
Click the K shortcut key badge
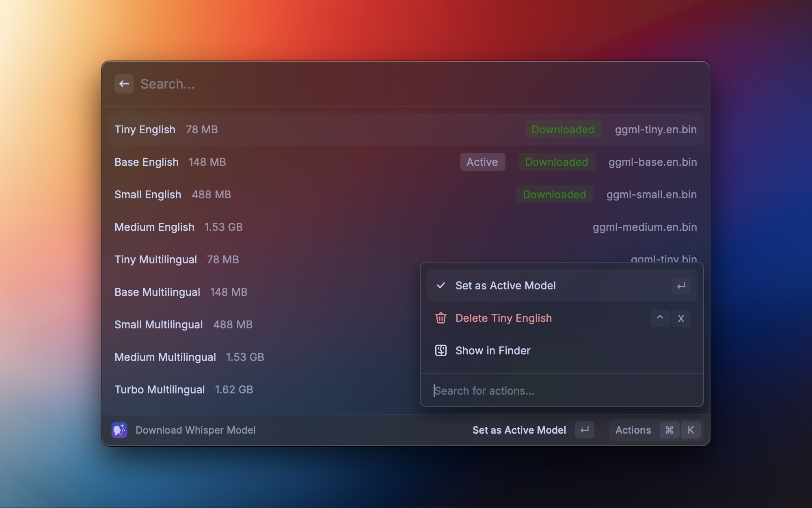click(x=691, y=430)
